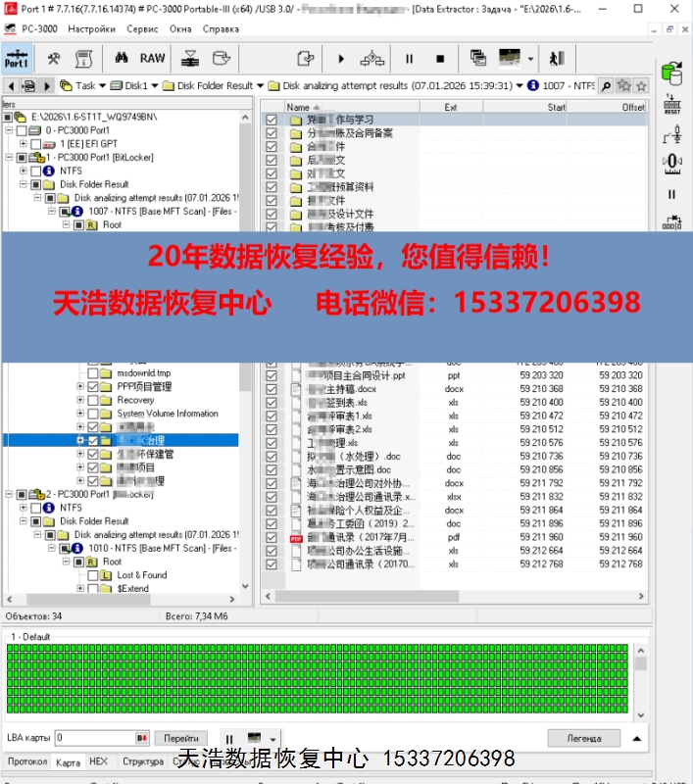Screen dimensions: 693x784
Task: Uncheck the PDF file's checkbox in the file list
Action: 272,537
